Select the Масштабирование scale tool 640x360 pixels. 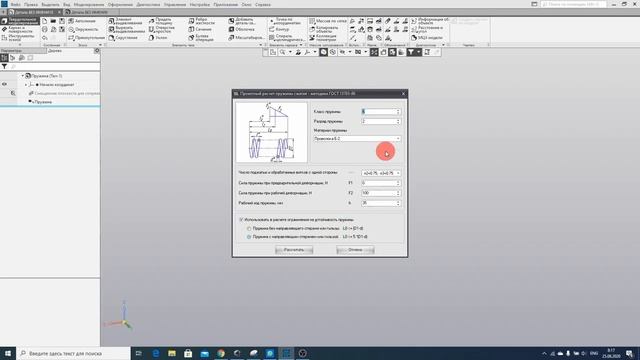pos(246,38)
